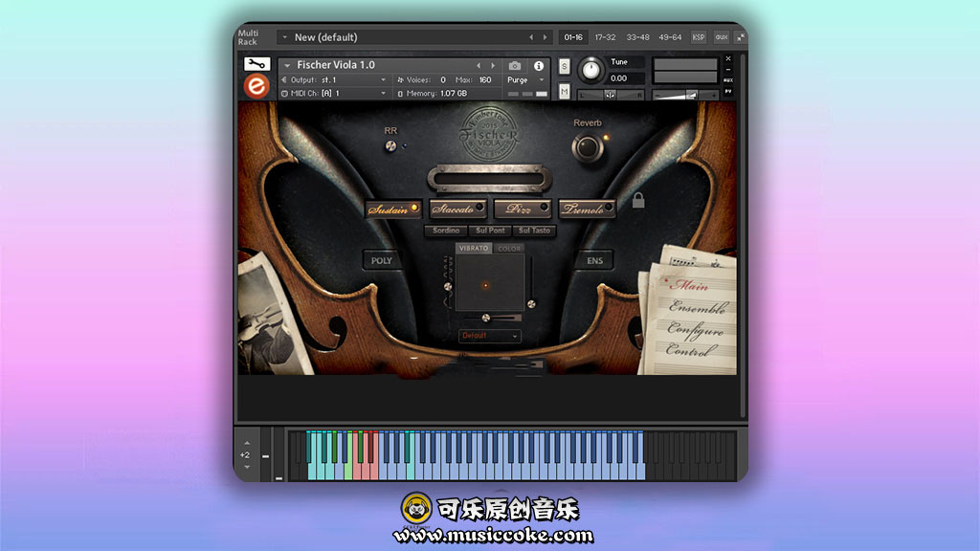Go to the previous multi preset arrow
The height and width of the screenshot is (551, 980).
pos(531,37)
